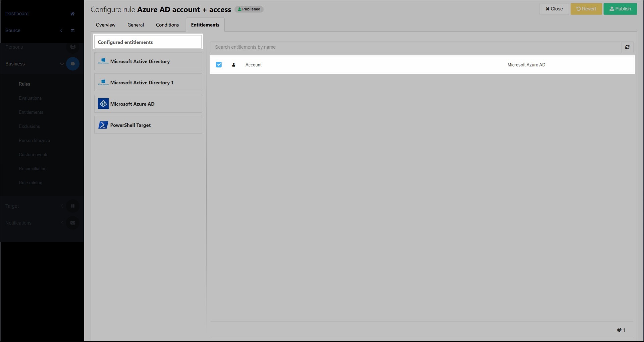644x342 pixels.
Task: Click the Notifications envelope icon
Action: tap(72, 223)
